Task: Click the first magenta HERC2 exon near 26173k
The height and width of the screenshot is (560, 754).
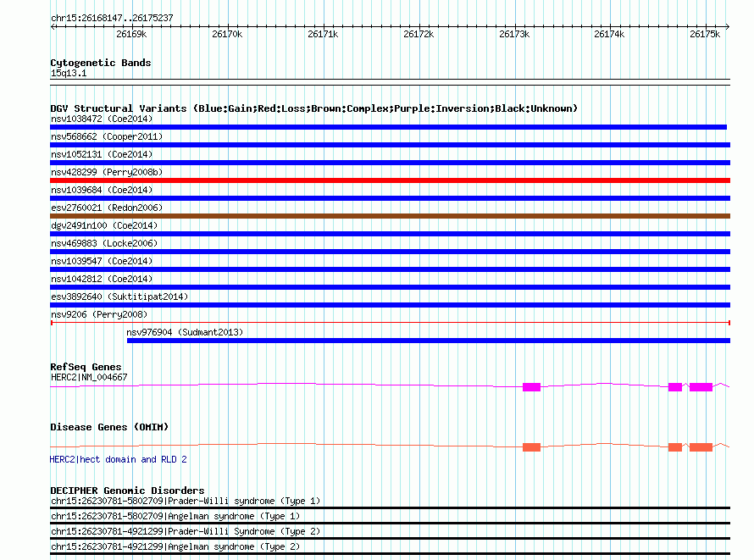Action: tap(531, 387)
